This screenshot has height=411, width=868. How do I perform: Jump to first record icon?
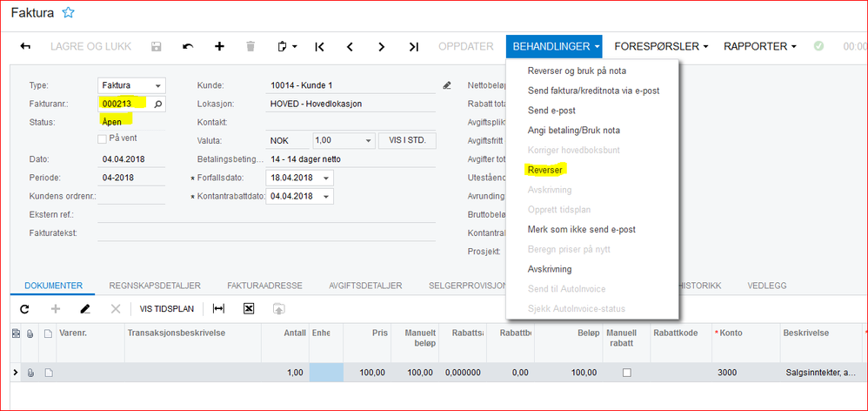319,47
